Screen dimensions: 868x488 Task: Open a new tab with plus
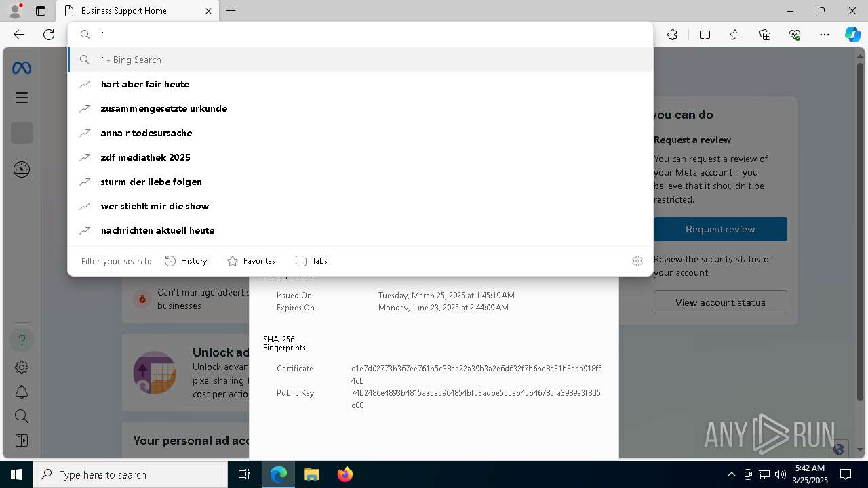231,11
